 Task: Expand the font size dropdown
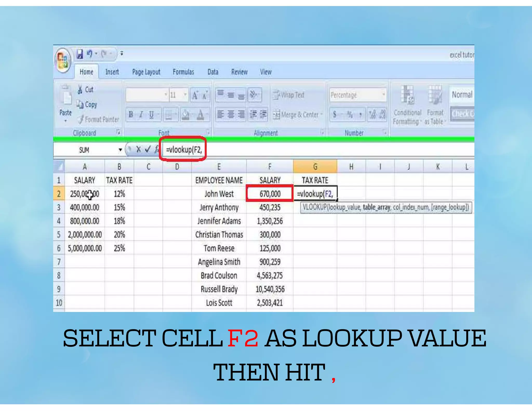[185, 95]
